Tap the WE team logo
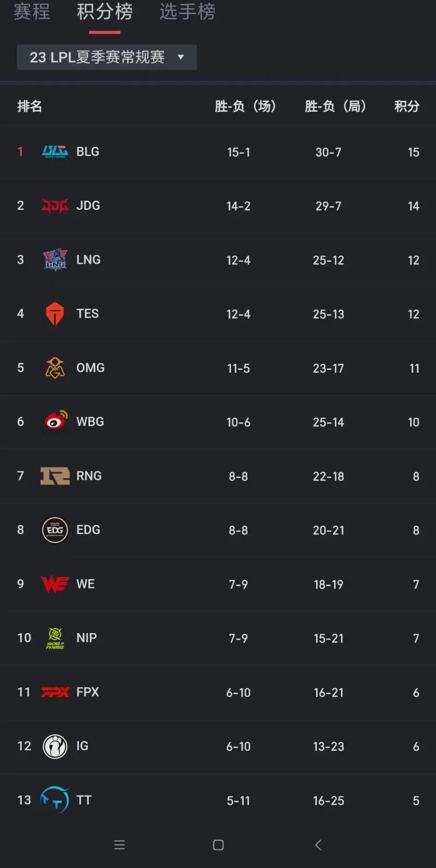The width and height of the screenshot is (436, 868). pos(55,584)
